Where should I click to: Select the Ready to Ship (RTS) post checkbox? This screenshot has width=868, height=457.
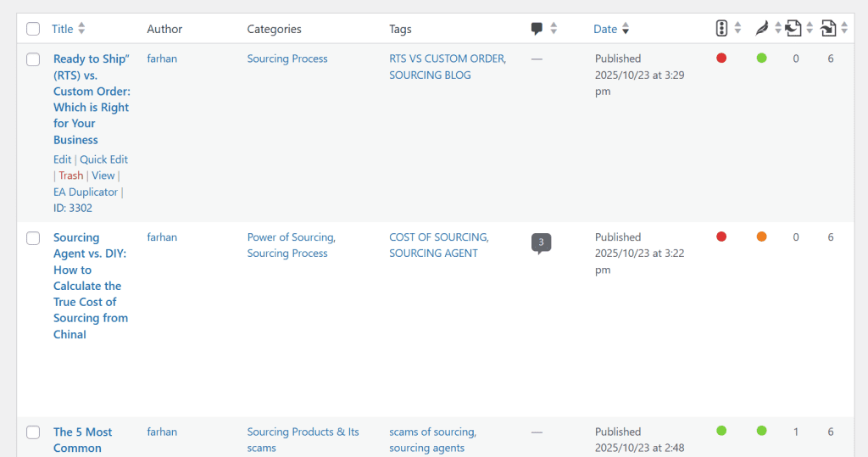click(x=33, y=59)
